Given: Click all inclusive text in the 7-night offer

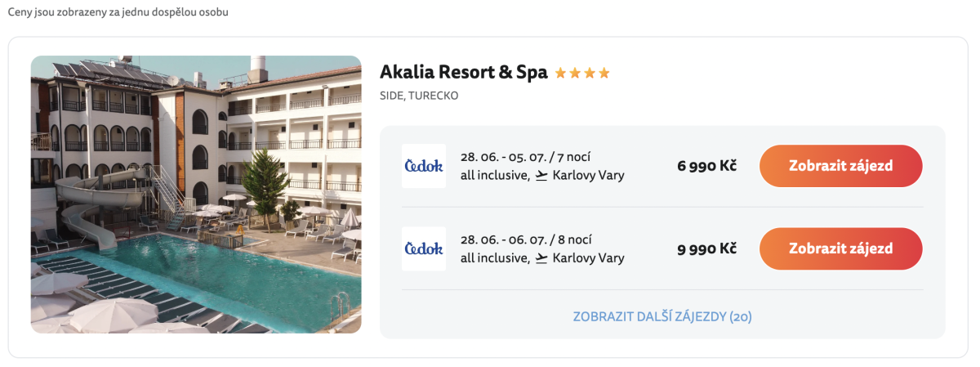Looking at the screenshot, I should coord(494,175).
